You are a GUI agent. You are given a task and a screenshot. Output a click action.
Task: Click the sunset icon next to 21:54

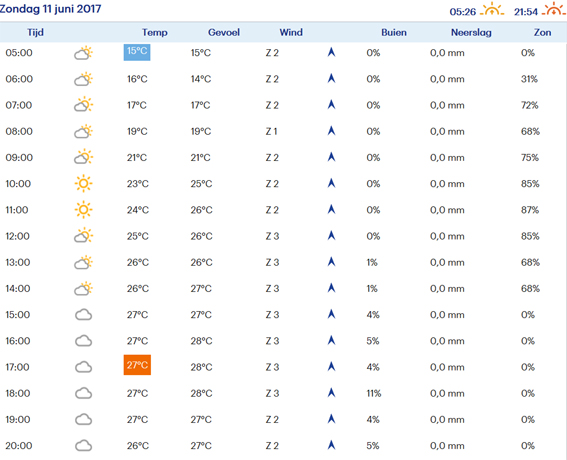[554, 9]
